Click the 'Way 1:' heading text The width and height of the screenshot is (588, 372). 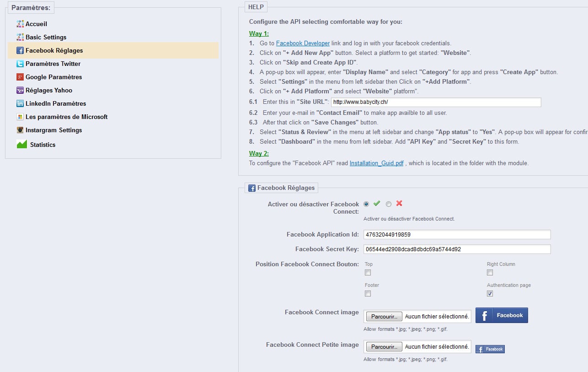click(259, 33)
